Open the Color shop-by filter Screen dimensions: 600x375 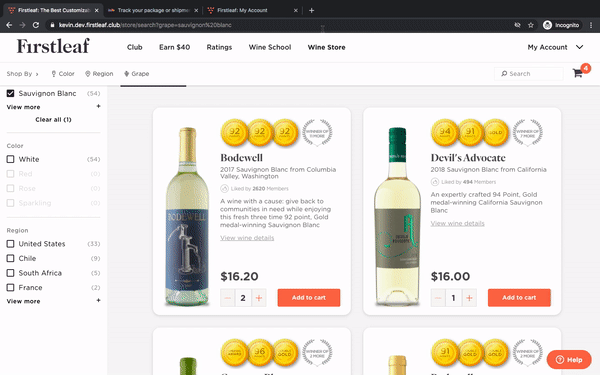coord(63,73)
